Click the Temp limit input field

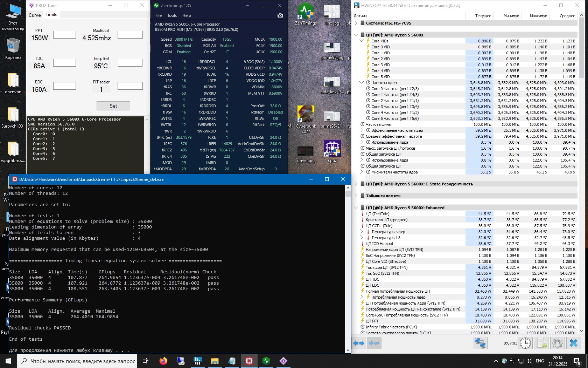click(x=130, y=63)
